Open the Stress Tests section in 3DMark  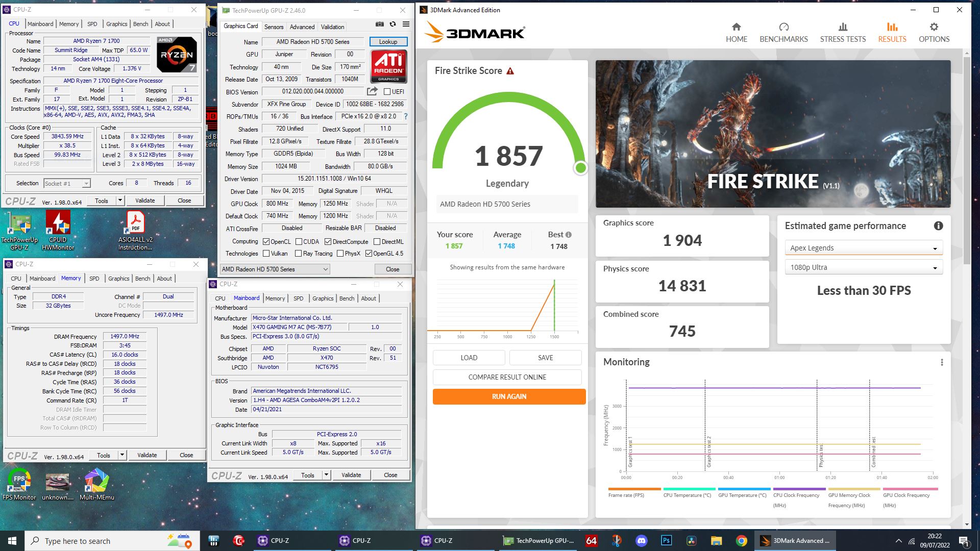point(843,33)
